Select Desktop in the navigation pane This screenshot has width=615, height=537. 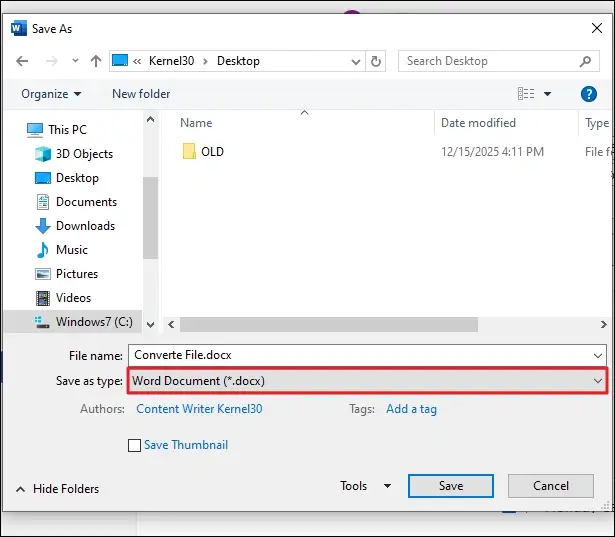(x=67, y=178)
